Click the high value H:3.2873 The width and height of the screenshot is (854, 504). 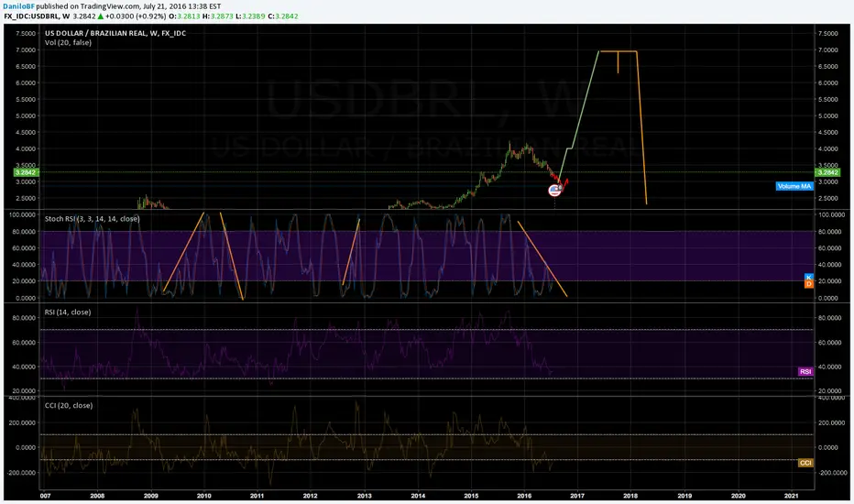click(218, 16)
